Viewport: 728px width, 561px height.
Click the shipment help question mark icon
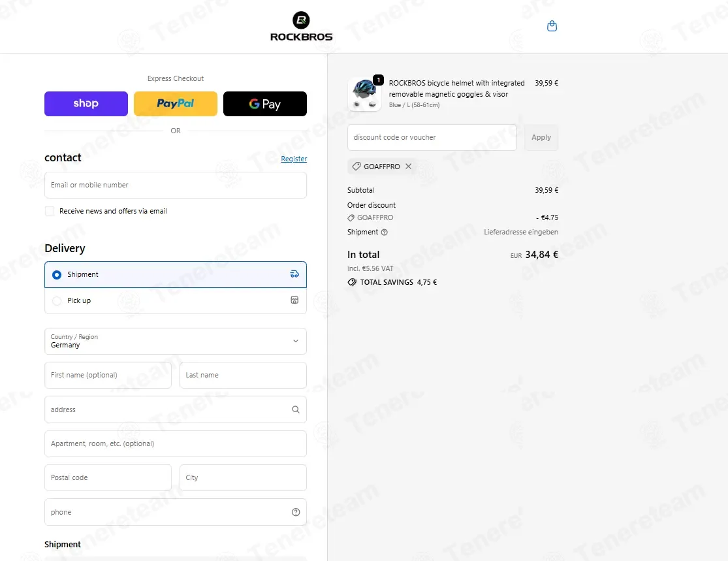coord(385,232)
